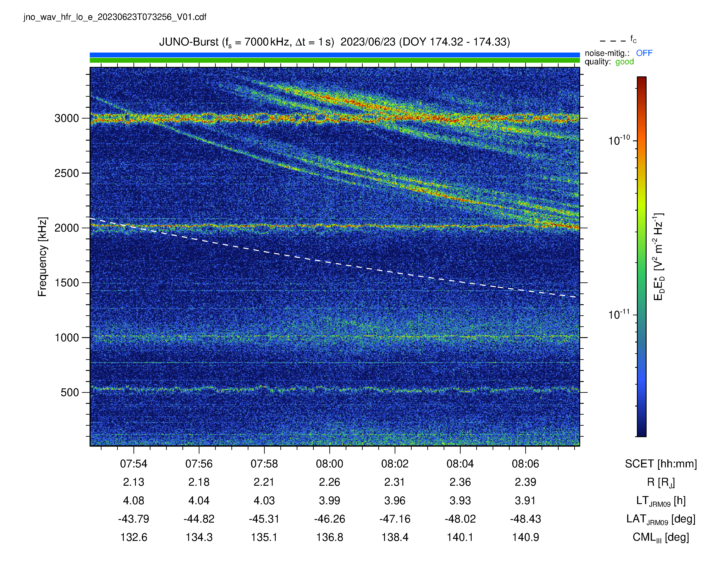728x563 pixels.
Task: Click the blue noise-mitigation status bar
Action: click(x=335, y=55)
